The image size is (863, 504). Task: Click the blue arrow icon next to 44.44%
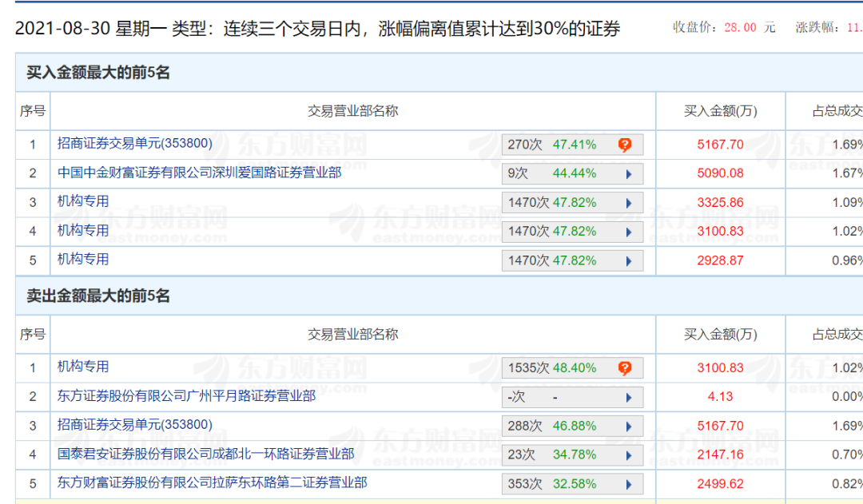tap(629, 174)
